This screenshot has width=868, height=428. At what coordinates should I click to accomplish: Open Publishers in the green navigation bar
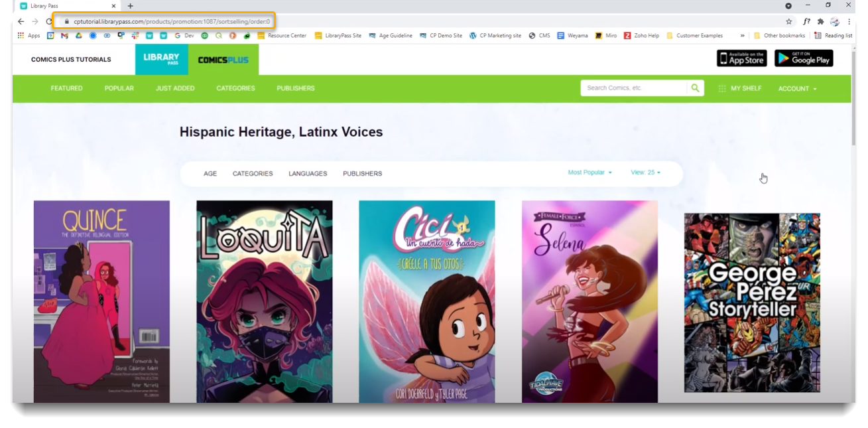click(296, 88)
